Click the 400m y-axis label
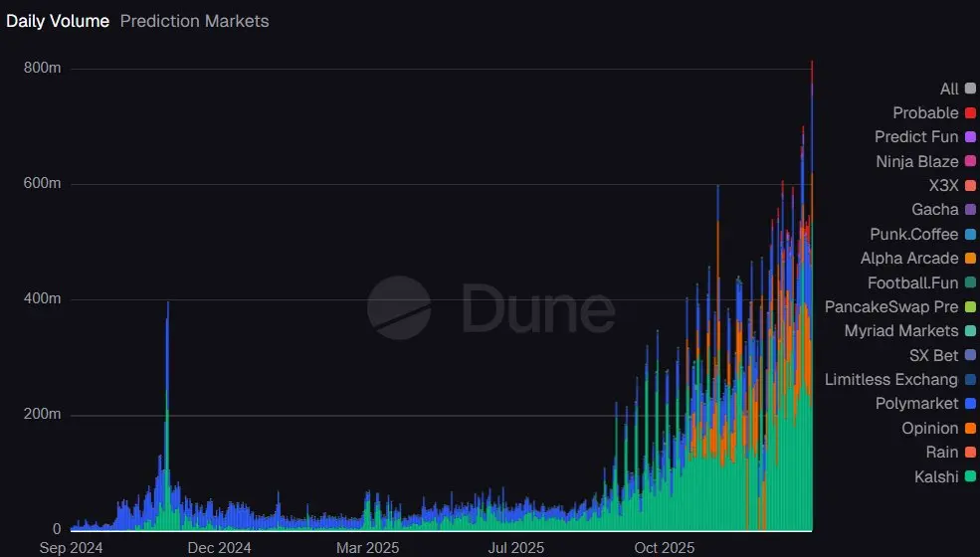Viewport: 980px width, 557px height. coord(43,298)
